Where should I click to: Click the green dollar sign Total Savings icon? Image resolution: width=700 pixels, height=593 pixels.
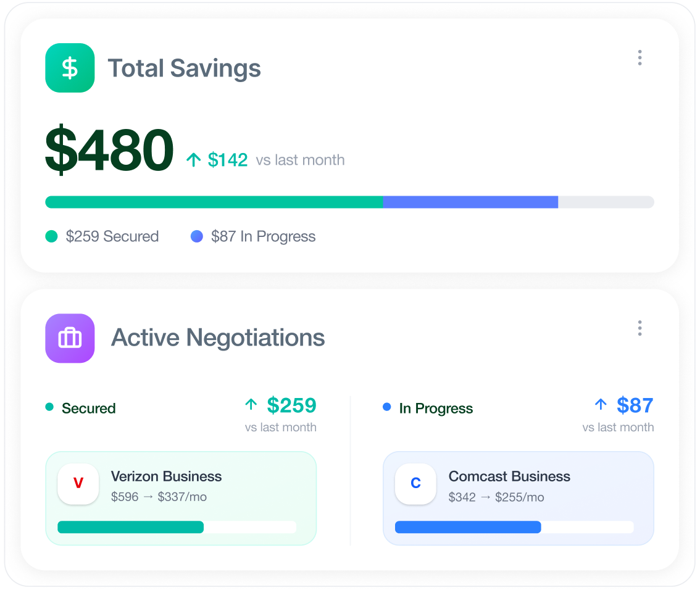70,68
